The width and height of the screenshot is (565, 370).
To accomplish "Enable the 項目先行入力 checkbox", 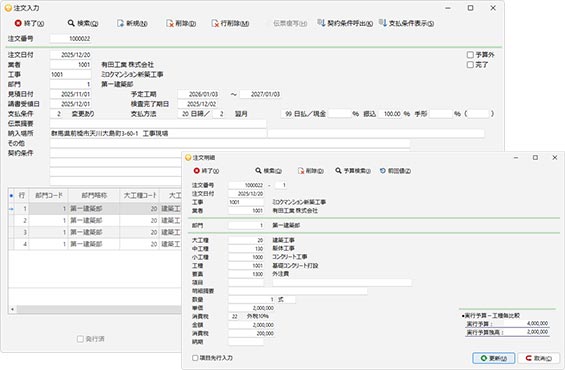I will point(195,358).
